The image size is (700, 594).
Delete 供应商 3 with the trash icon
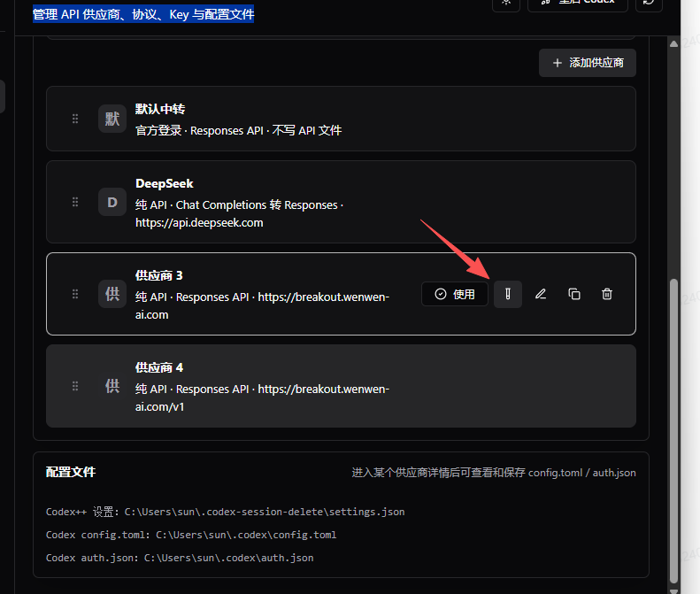(x=607, y=294)
